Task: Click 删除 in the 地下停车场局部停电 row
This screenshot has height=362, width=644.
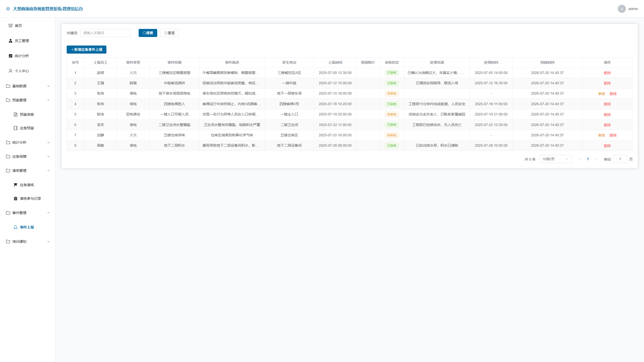Action: click(x=613, y=94)
